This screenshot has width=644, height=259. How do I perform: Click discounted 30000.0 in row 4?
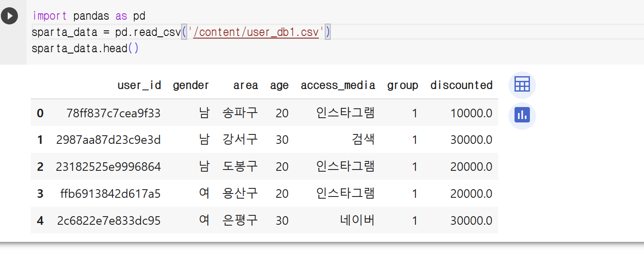pos(471,221)
